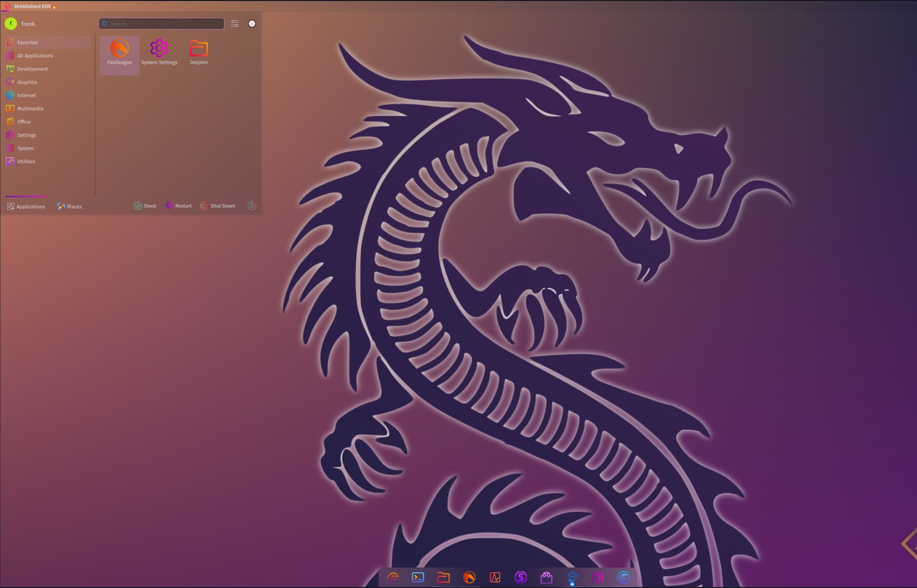Screen dimensions: 917x588
Task: Click the frank user avatar
Action: coord(11,23)
